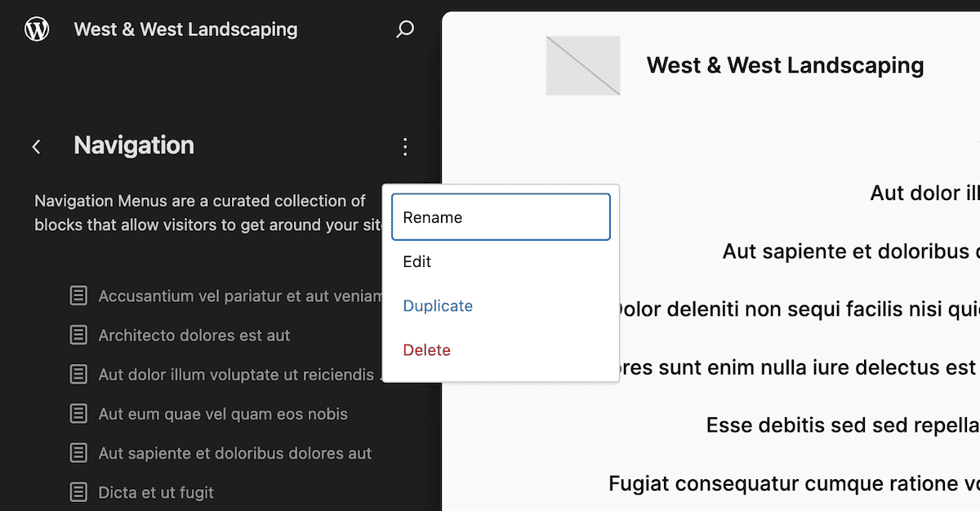Click the three-dot options icon beside Navigation
Viewport: 980px width, 511px height.
pyautogui.click(x=405, y=146)
